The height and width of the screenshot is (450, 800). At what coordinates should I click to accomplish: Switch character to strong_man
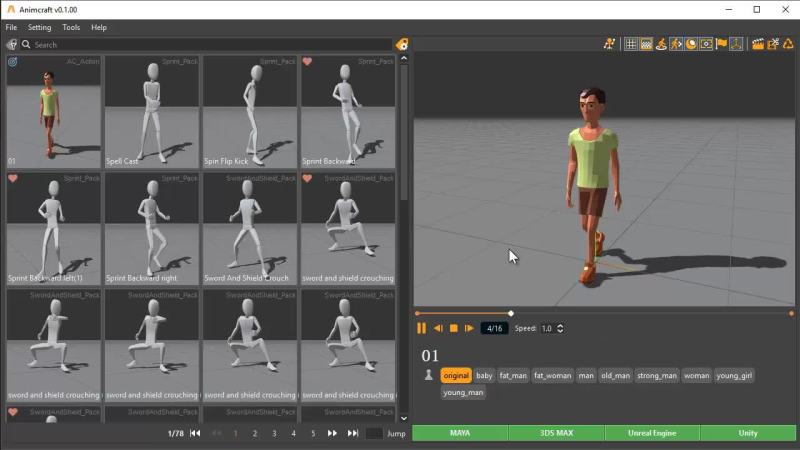(657, 376)
